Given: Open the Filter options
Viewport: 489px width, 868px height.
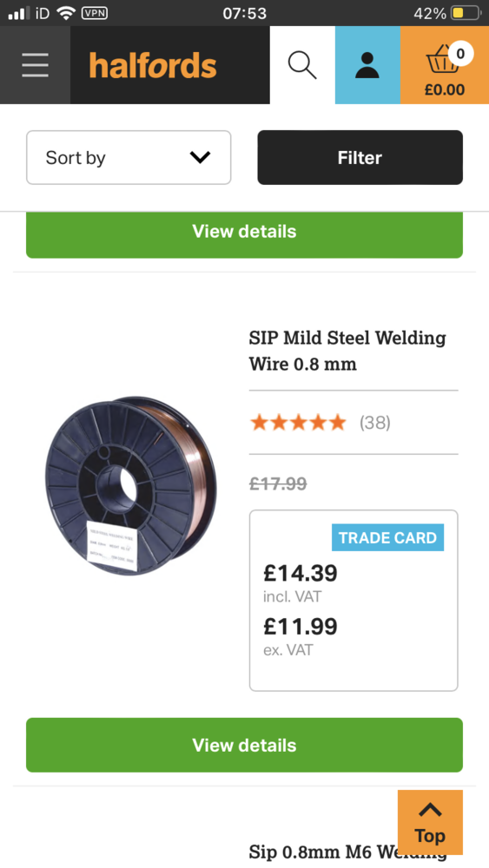Looking at the screenshot, I should (360, 158).
